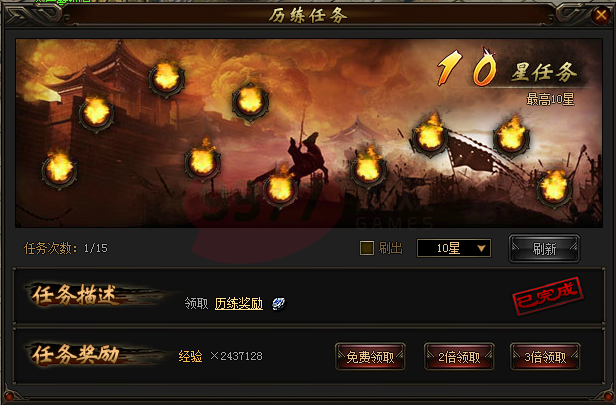Click the fire orb at the bottom left corner
This screenshot has width=616, height=405.
[59, 170]
